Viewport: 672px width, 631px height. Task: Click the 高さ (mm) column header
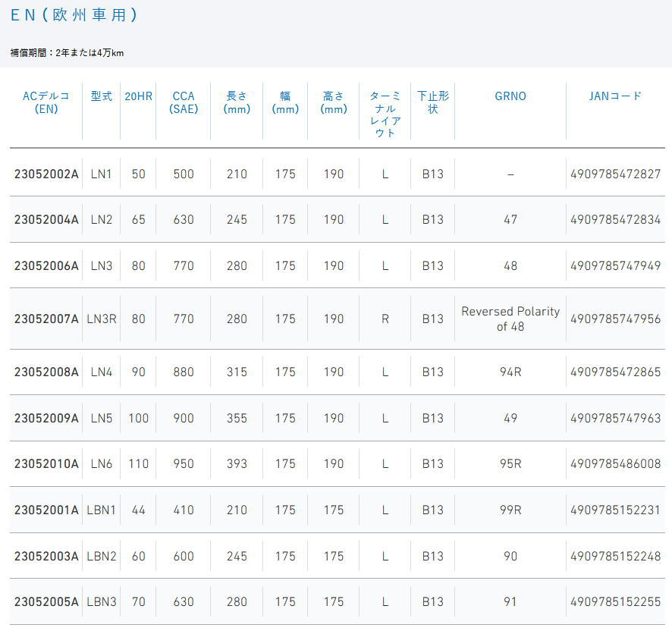[x=334, y=102]
